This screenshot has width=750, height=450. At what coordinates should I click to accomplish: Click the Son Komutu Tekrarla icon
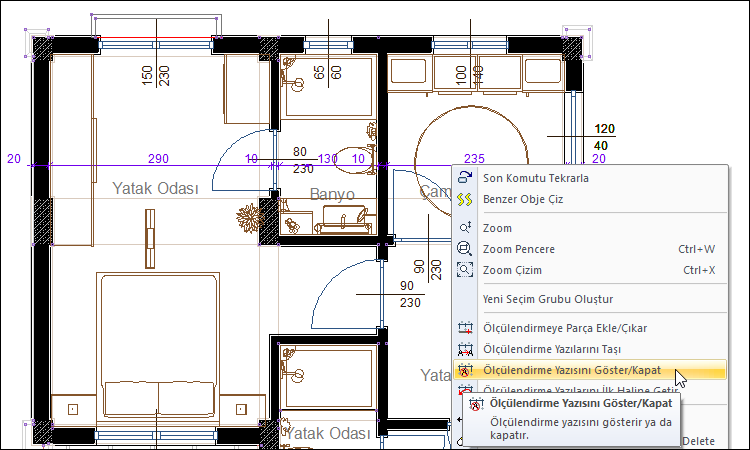(465, 177)
